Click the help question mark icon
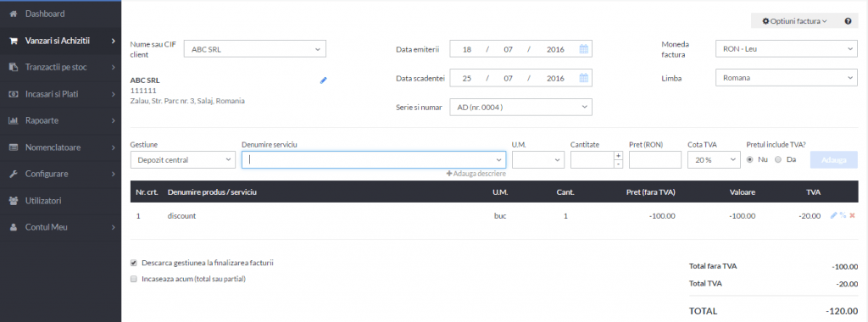This screenshot has height=322, width=868. pos(848,21)
